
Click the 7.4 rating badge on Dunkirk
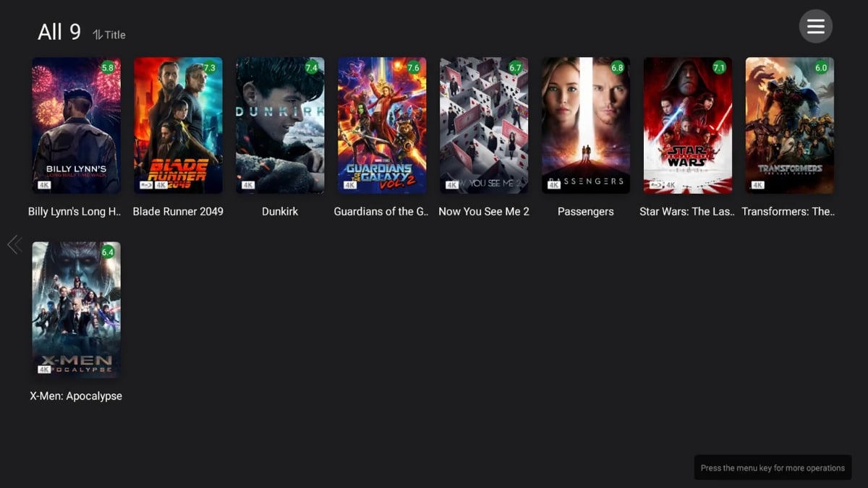coord(312,68)
